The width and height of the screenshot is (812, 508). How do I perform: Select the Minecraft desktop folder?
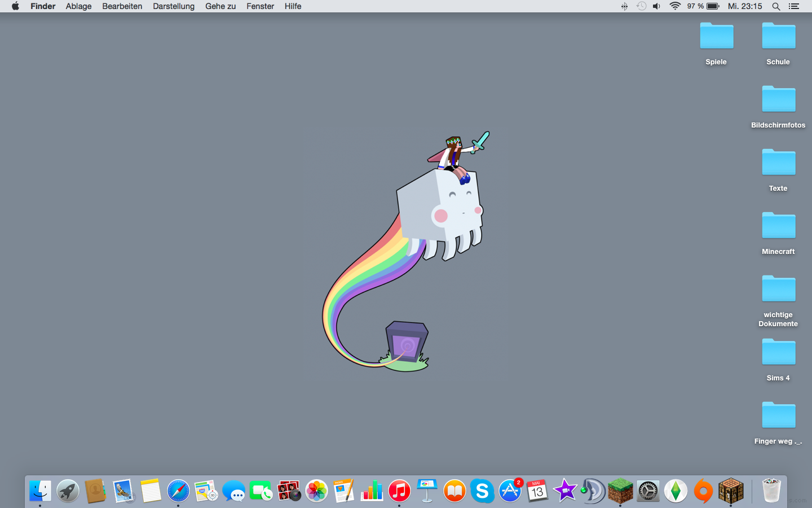pyautogui.click(x=778, y=227)
